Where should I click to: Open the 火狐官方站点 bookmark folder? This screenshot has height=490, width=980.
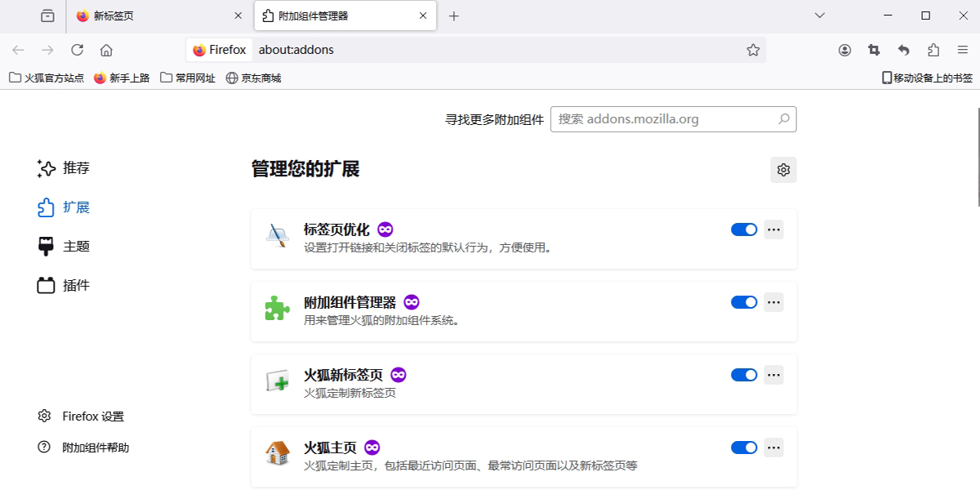click(x=47, y=78)
